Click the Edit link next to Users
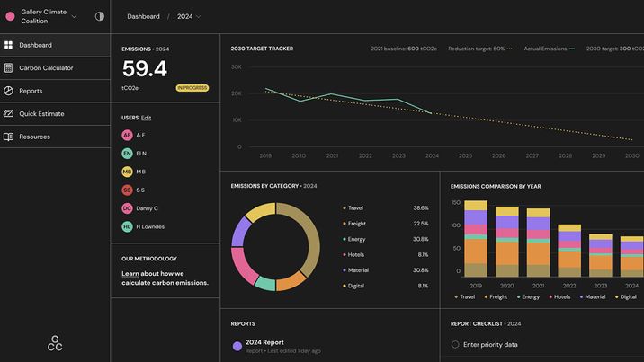 (147, 118)
